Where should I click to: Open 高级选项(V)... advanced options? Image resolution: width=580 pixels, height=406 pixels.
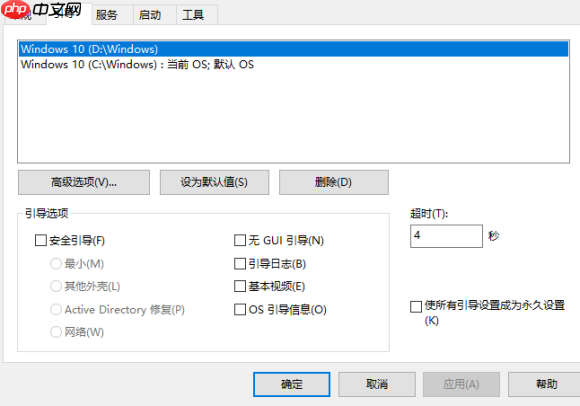(84, 182)
